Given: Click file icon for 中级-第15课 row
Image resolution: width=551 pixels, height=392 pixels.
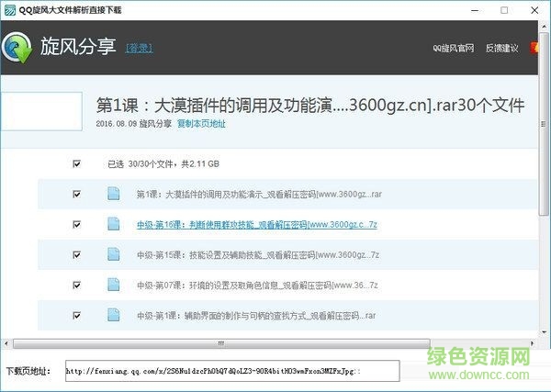Looking at the screenshot, I should [114, 254].
